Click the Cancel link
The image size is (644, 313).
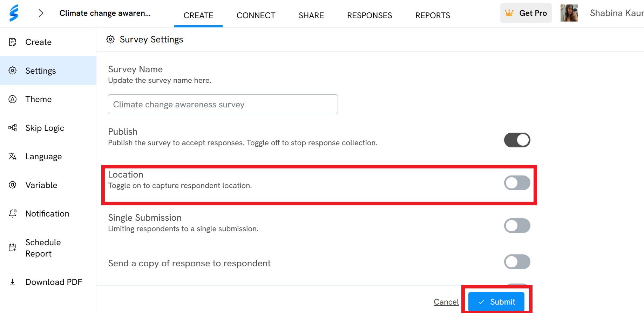[446, 302]
